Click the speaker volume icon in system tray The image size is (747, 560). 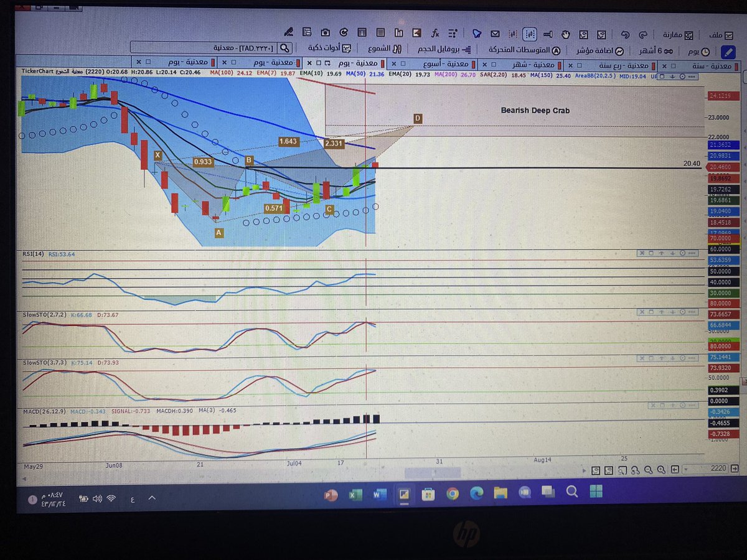(x=97, y=498)
